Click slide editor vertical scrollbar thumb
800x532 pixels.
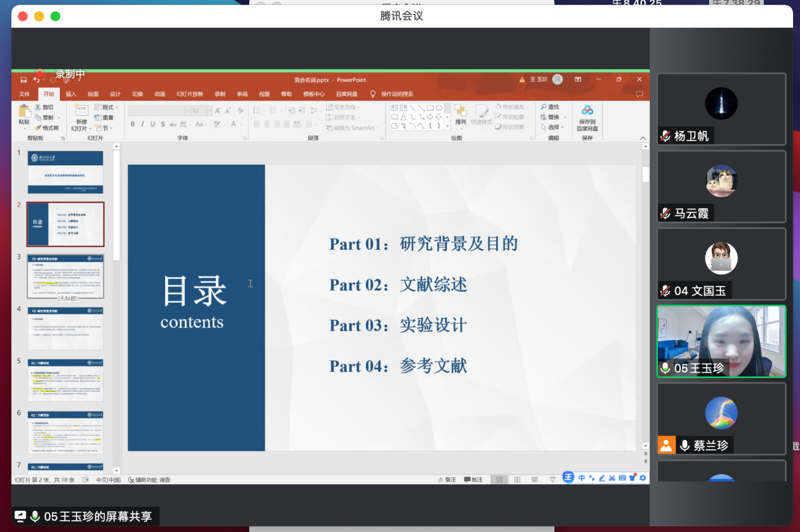(x=645, y=174)
